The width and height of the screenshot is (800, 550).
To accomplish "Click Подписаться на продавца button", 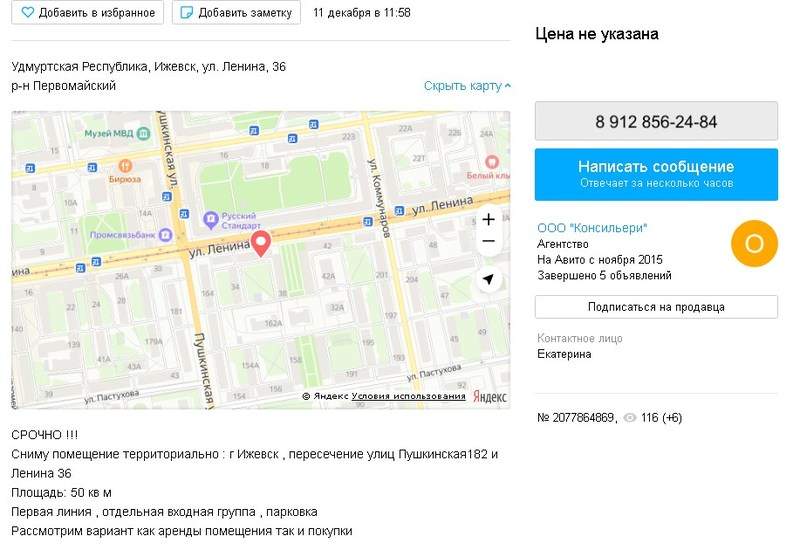I will (656, 307).
